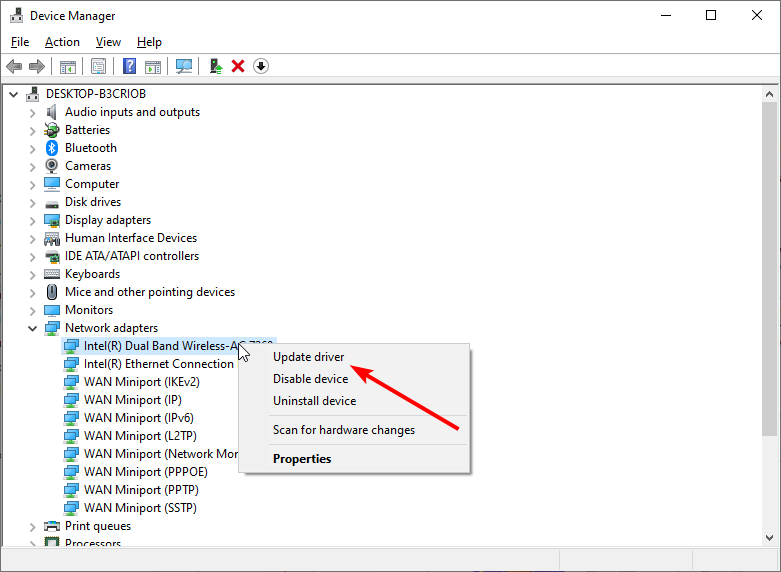This screenshot has height=572, width=781.
Task: Click the DESKTOP-B3CRIOB computer icon
Action: point(33,94)
